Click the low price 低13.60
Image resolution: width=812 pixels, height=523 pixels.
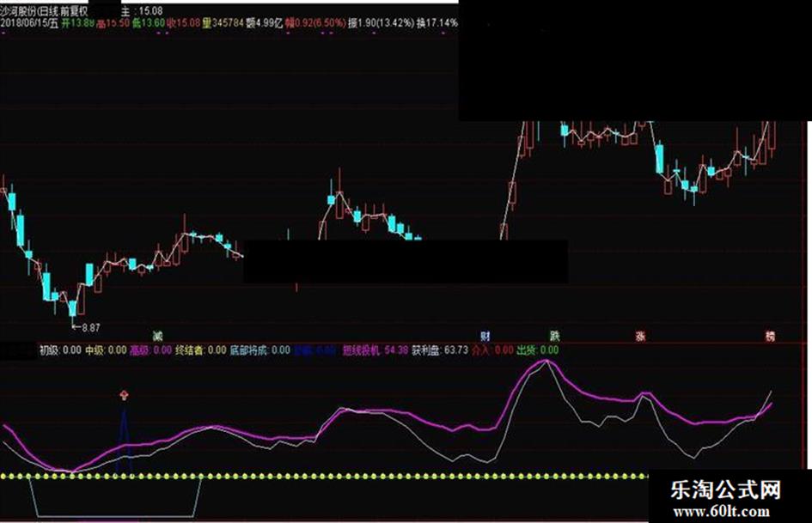pos(148,23)
